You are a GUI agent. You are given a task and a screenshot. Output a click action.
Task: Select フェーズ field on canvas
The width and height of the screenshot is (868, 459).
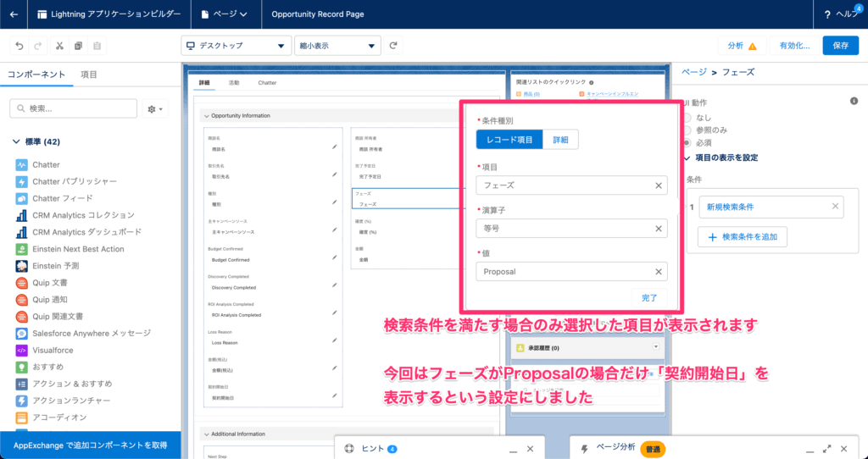[408, 198]
